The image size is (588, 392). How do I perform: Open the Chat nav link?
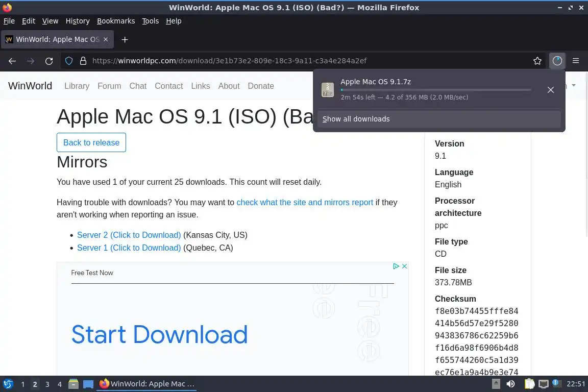(x=138, y=86)
